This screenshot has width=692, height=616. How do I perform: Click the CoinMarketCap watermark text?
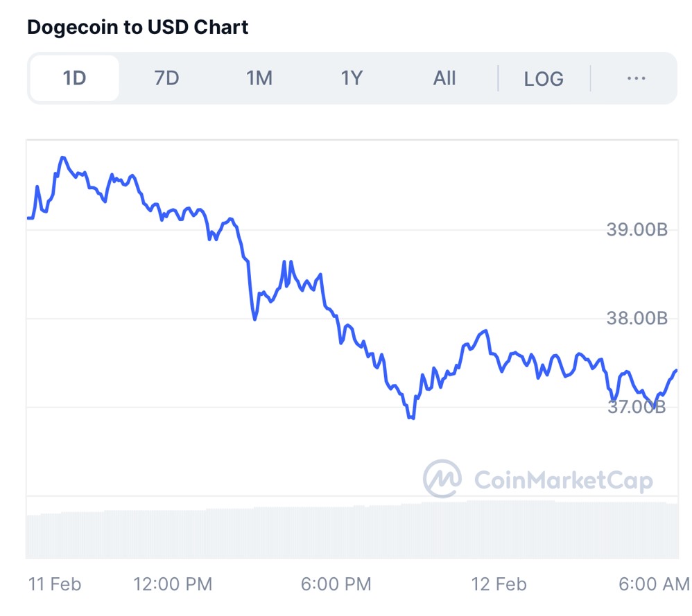click(x=563, y=479)
